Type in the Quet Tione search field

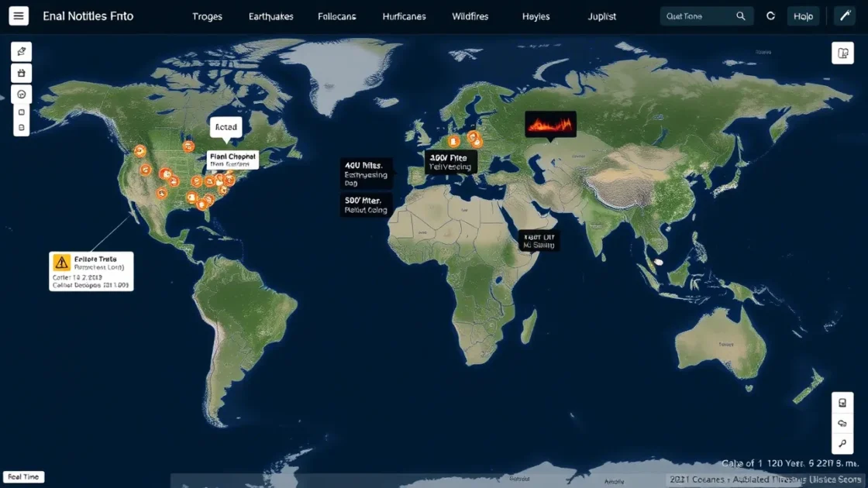697,16
